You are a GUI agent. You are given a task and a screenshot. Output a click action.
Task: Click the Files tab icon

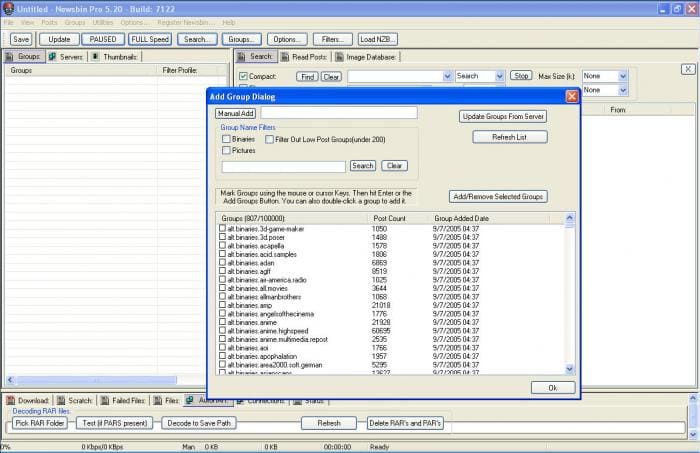click(x=158, y=400)
